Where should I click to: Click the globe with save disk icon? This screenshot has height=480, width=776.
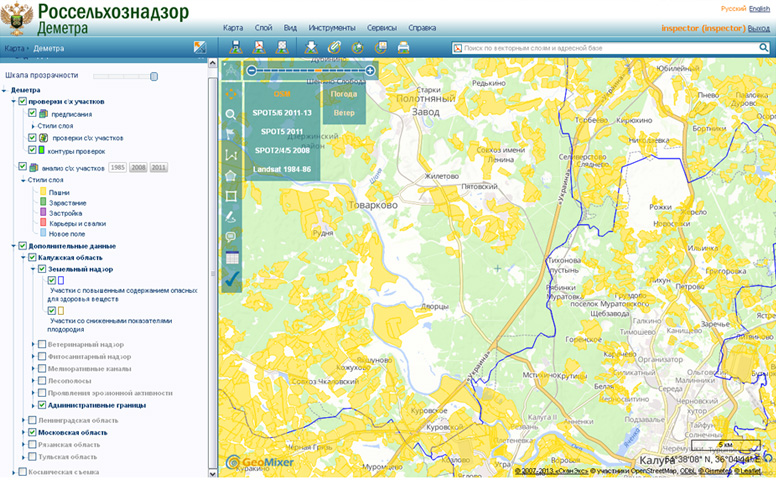click(381, 48)
